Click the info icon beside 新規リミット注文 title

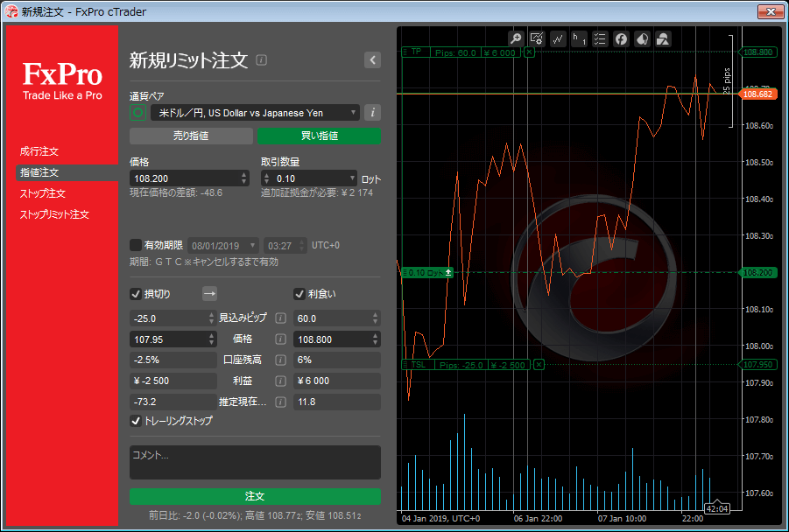coord(261,59)
